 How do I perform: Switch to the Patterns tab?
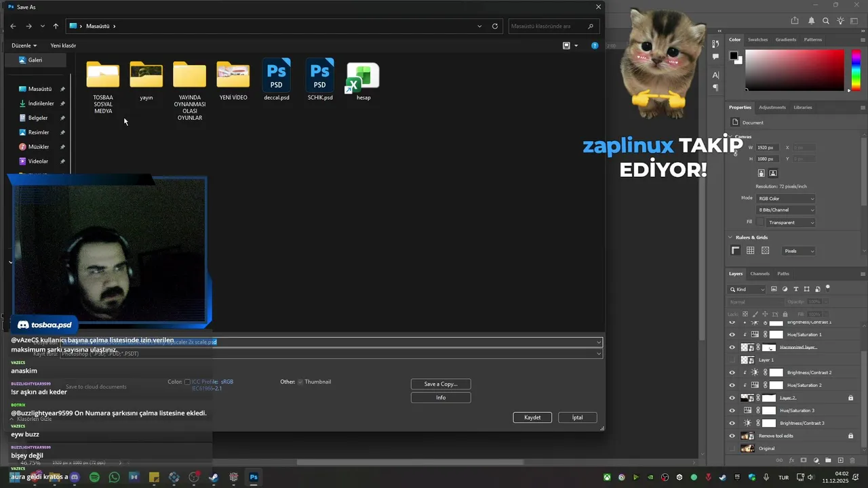click(812, 39)
